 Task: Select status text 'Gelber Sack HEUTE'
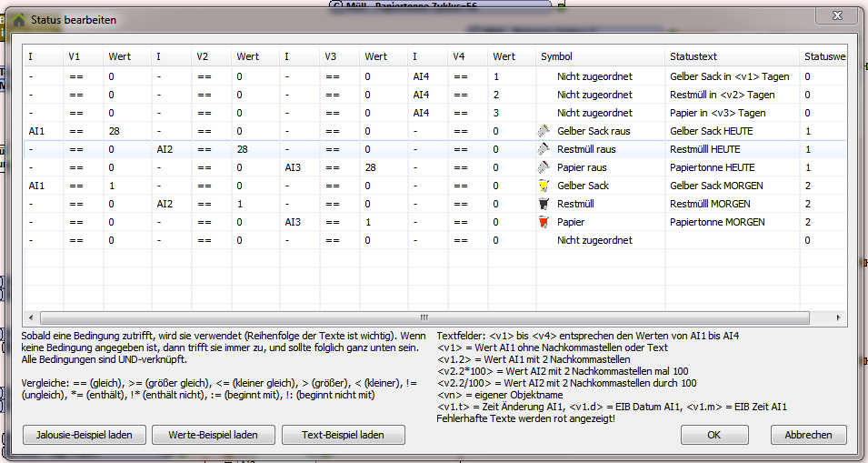[x=712, y=131]
